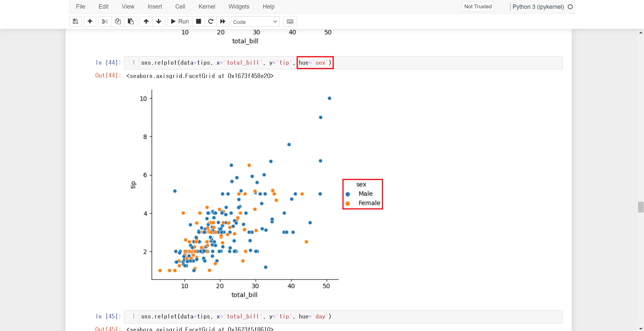Screen dimensions: 644x331
Task: Restart and run all with the fast-forward icon
Action: (223, 21)
